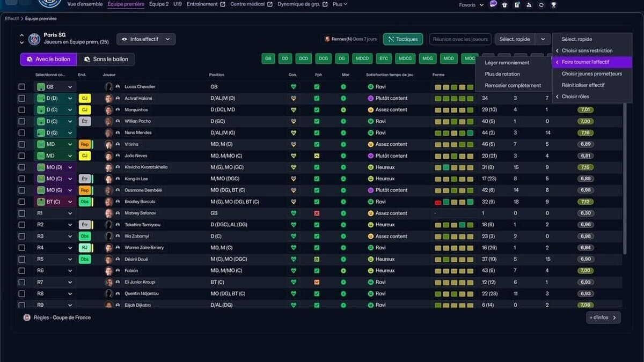Viewport: 644px width, 362px height.
Task: Tick the checkbox for Vitinha
Action: pyautogui.click(x=22, y=144)
